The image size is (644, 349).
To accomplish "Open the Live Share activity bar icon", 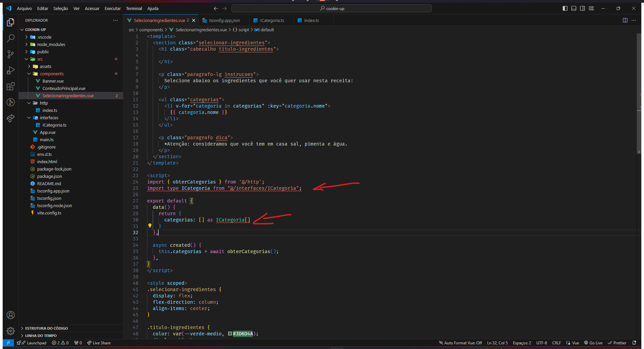I will click(11, 118).
